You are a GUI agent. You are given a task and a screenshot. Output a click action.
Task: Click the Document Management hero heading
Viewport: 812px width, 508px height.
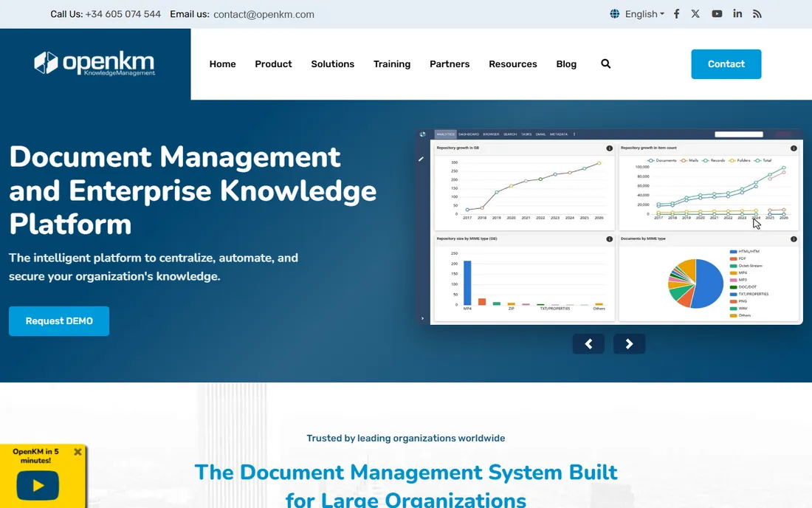(x=193, y=190)
